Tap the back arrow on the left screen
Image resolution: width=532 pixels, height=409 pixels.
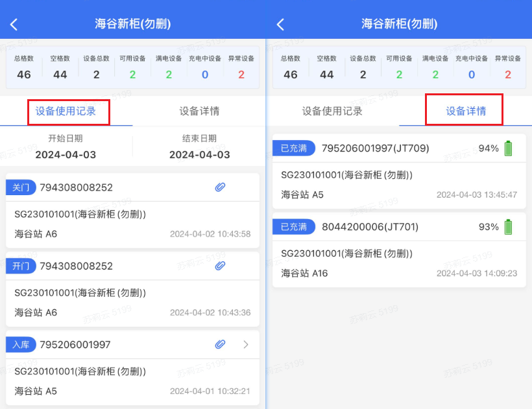coord(14,25)
